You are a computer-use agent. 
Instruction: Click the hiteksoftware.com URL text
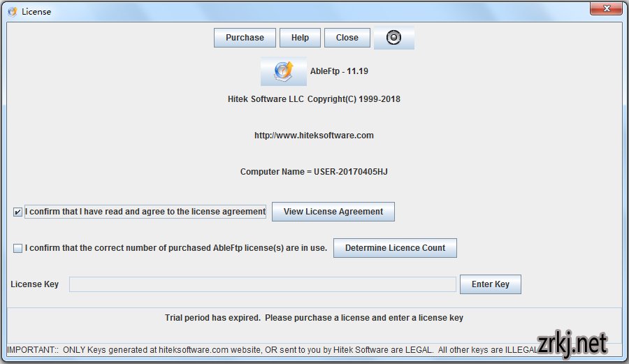coord(314,136)
